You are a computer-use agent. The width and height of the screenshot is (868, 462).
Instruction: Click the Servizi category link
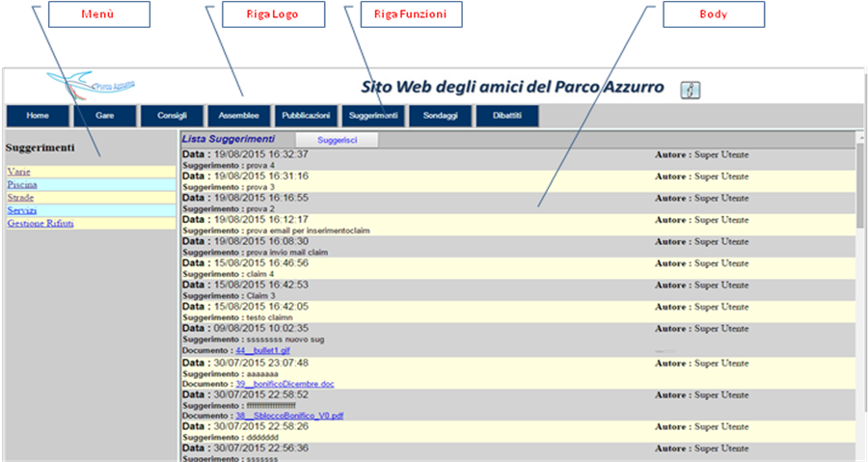21,210
